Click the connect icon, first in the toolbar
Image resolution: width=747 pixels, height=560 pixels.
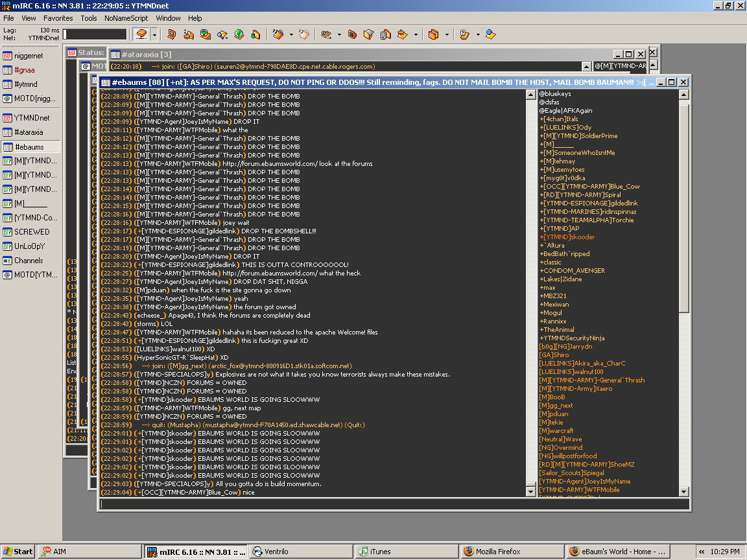pos(141,34)
